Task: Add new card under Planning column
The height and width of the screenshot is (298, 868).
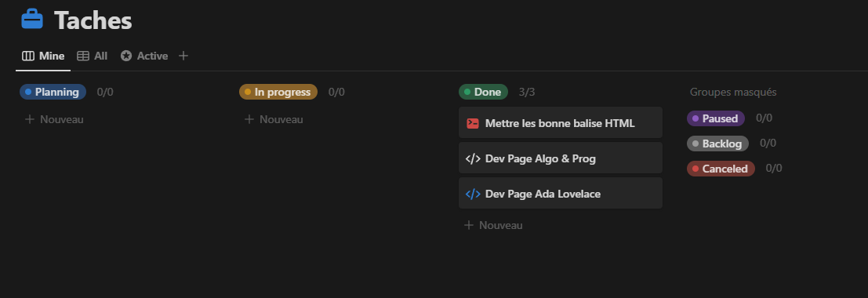Action: click(x=54, y=119)
